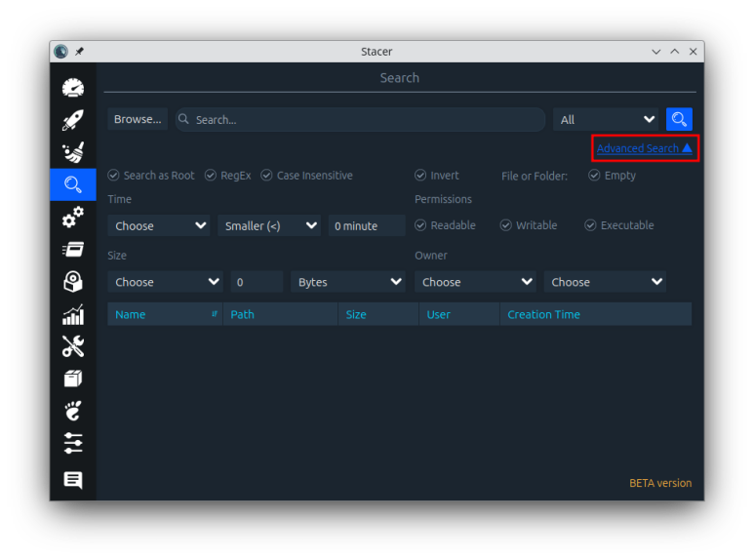This screenshot has height=560, width=754.
Task: Sort results by Name column
Action: tap(165, 314)
